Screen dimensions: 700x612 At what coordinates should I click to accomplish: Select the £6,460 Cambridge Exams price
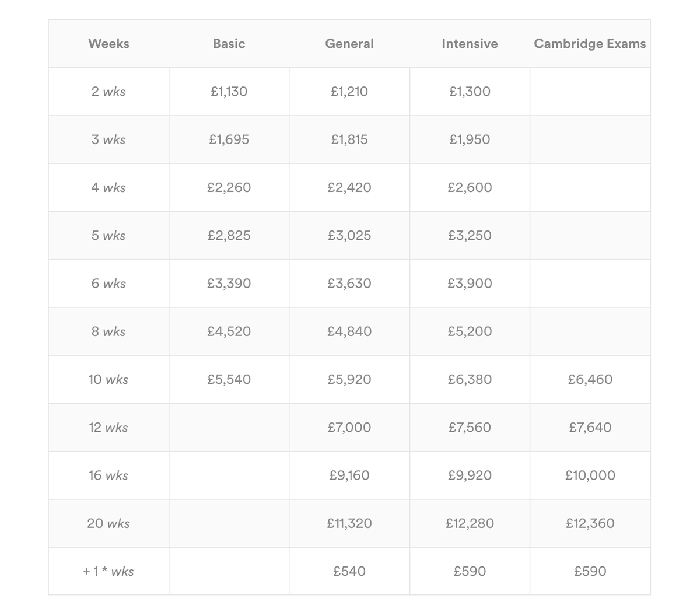(590, 379)
